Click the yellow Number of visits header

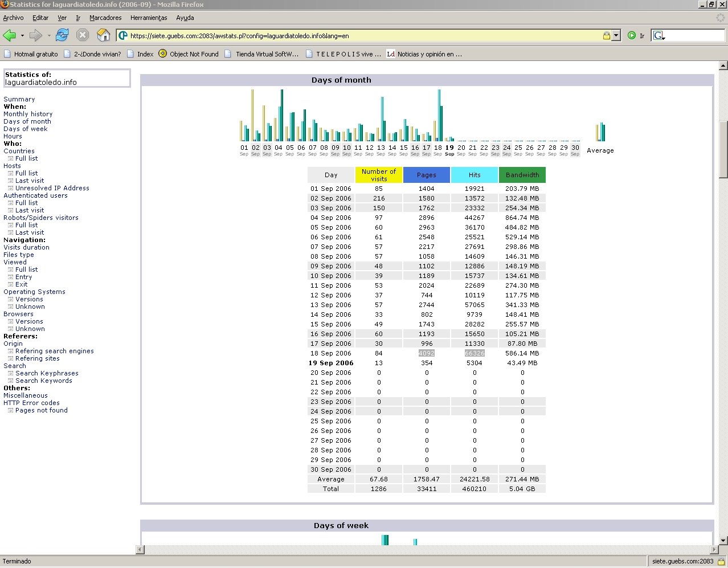tap(379, 175)
